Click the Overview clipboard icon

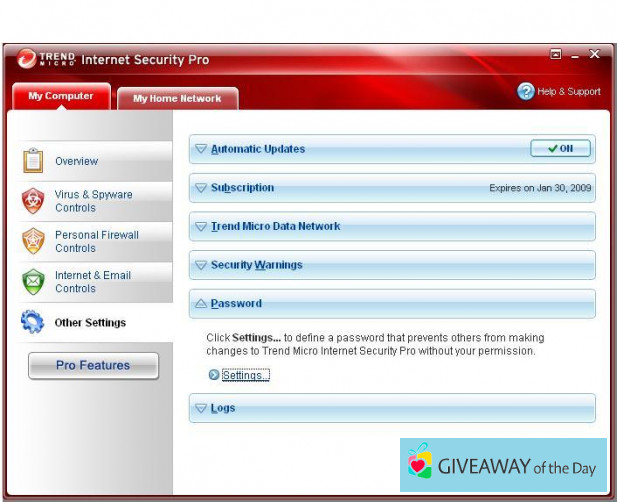pyautogui.click(x=33, y=160)
